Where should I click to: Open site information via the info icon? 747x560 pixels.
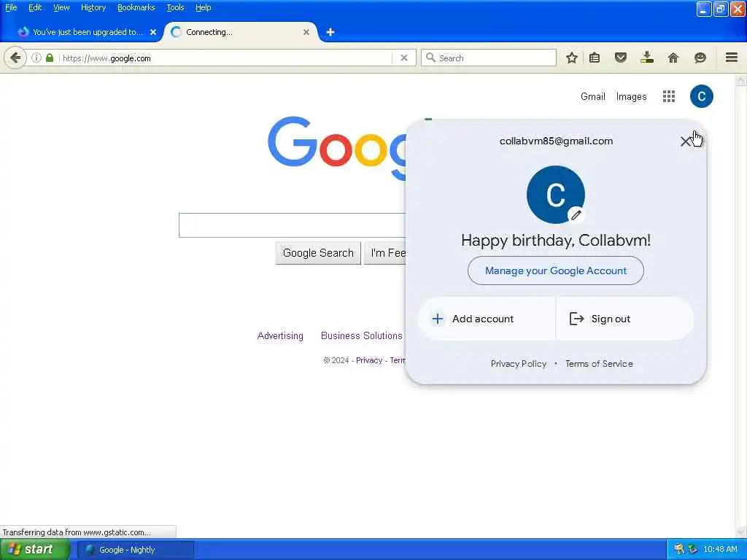[x=36, y=58]
